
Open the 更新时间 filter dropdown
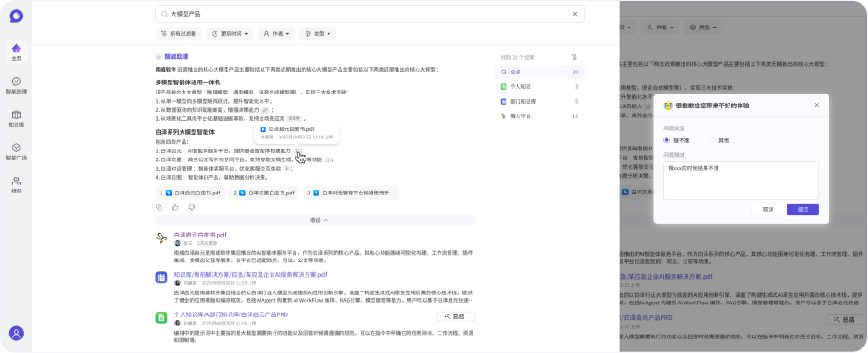tap(230, 34)
